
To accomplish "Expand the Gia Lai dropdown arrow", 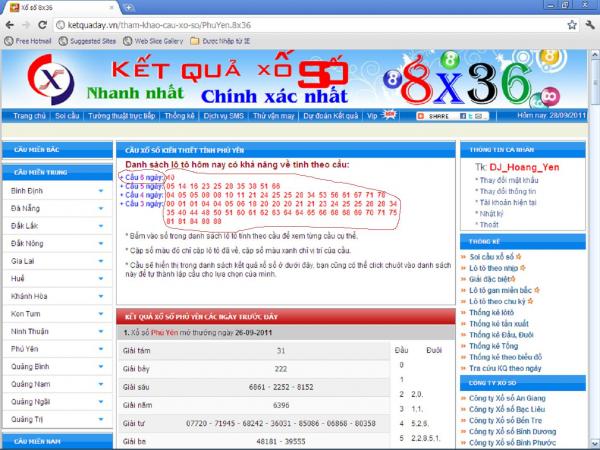I will click(101, 261).
